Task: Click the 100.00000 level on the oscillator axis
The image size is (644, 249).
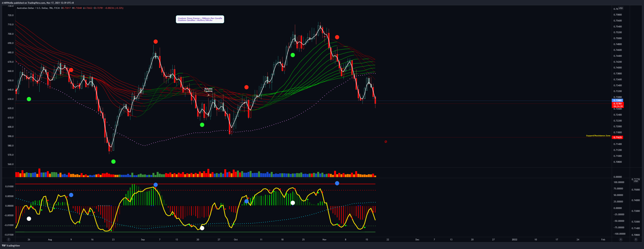Action: tap(619, 182)
